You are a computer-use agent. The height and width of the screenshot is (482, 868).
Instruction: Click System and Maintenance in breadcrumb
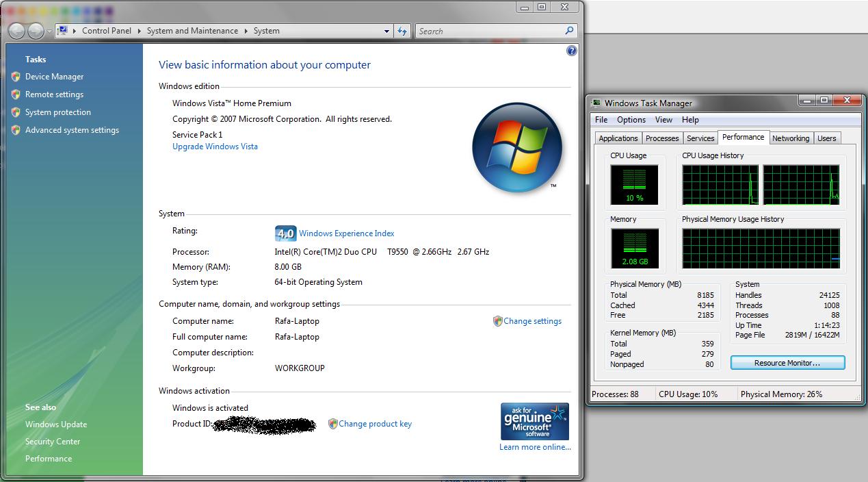[192, 31]
